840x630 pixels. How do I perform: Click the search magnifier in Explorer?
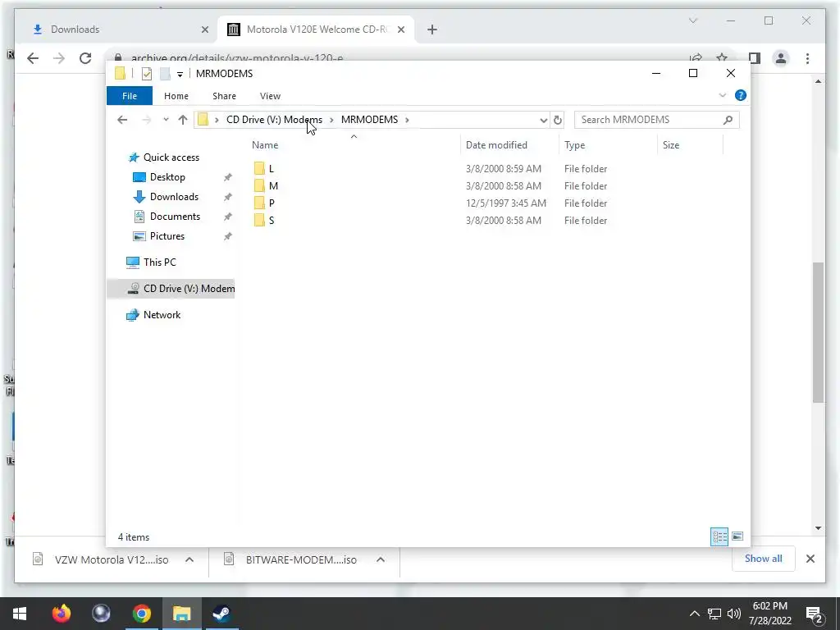click(x=728, y=120)
